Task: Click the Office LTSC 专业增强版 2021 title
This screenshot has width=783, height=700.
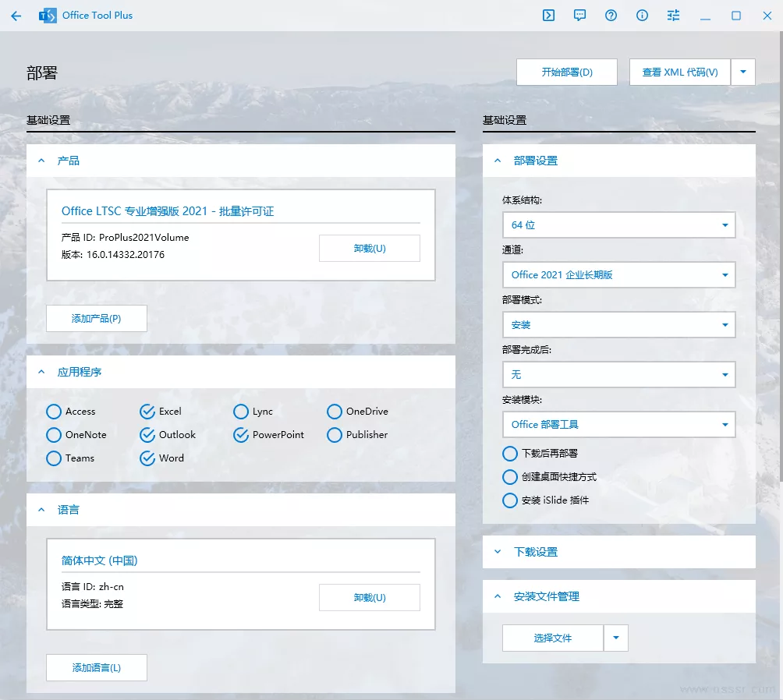Action: (x=168, y=211)
